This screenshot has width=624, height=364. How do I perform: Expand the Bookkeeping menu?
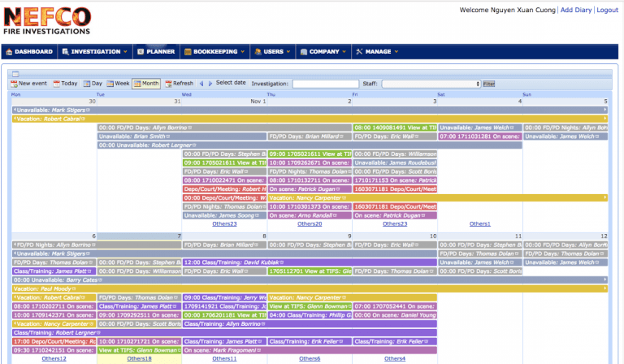214,52
